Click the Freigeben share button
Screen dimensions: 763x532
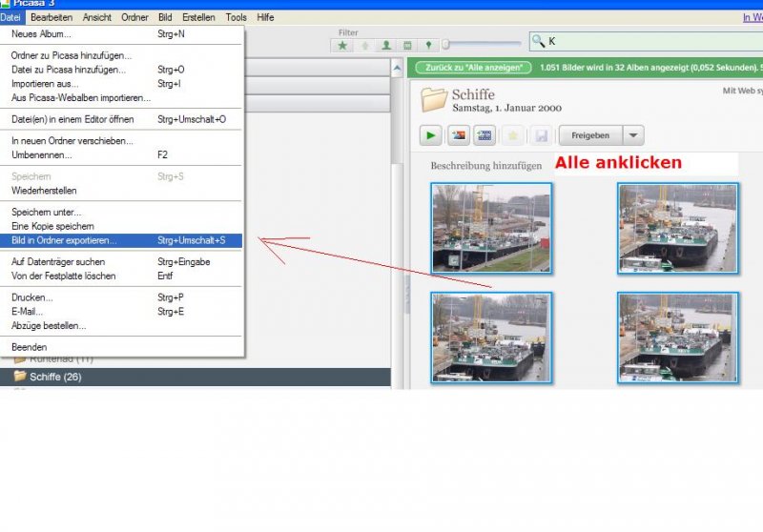tap(590, 135)
